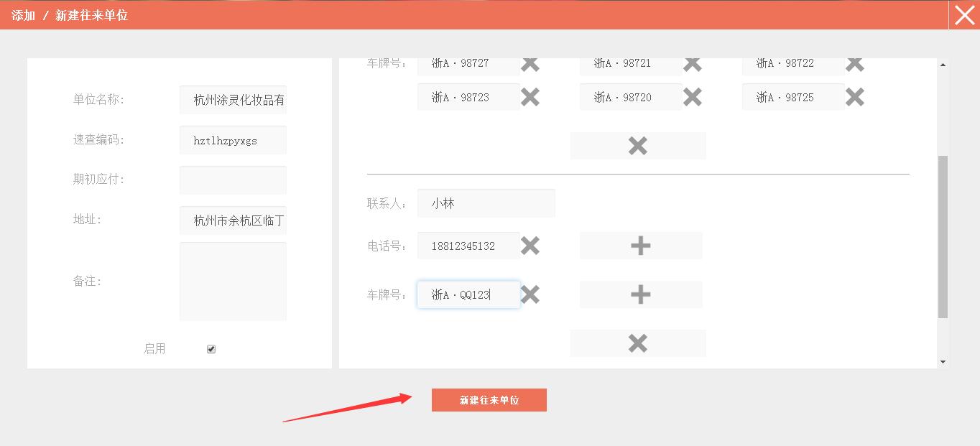This screenshot has height=446, width=980.
Task: Remove phone number 18812345132
Action: coord(530,246)
